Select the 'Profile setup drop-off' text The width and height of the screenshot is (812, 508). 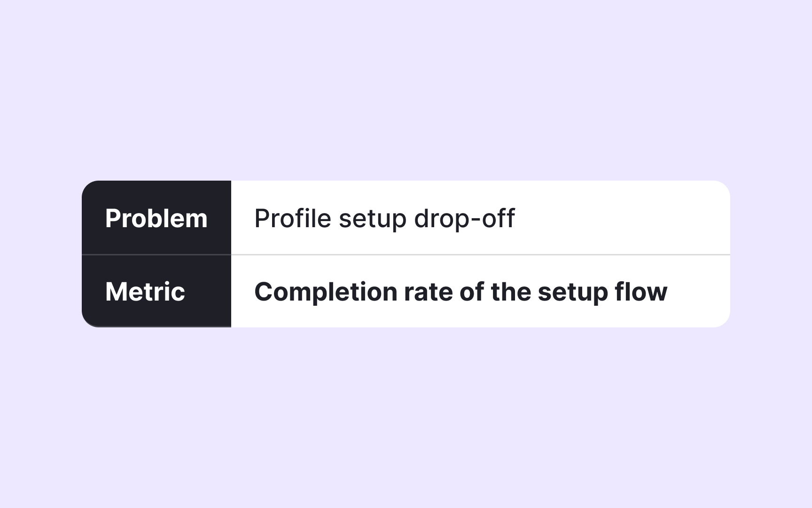[x=384, y=218]
